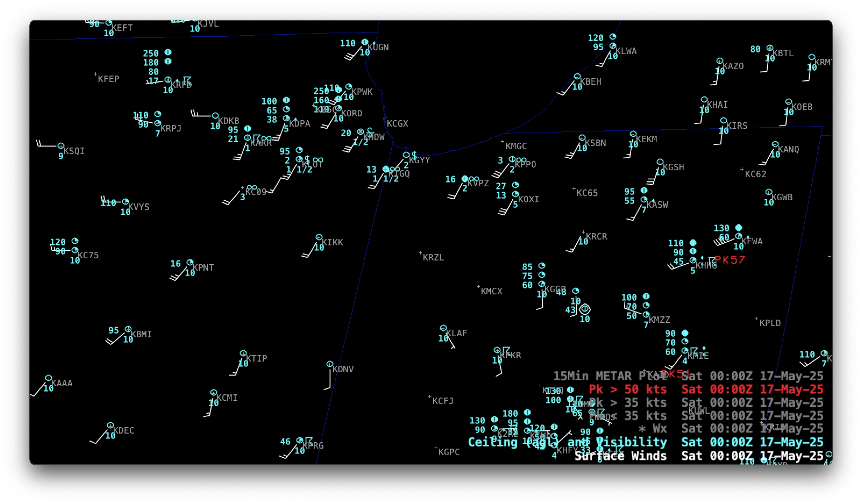Viewport: 862px width, 504px height.
Task: Select the KPRG station label
Action: tap(313, 446)
